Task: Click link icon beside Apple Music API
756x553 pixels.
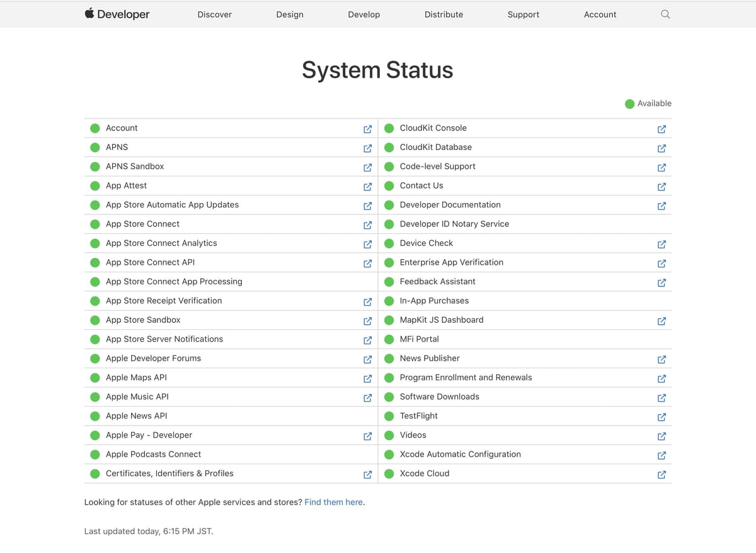Action: point(367,398)
